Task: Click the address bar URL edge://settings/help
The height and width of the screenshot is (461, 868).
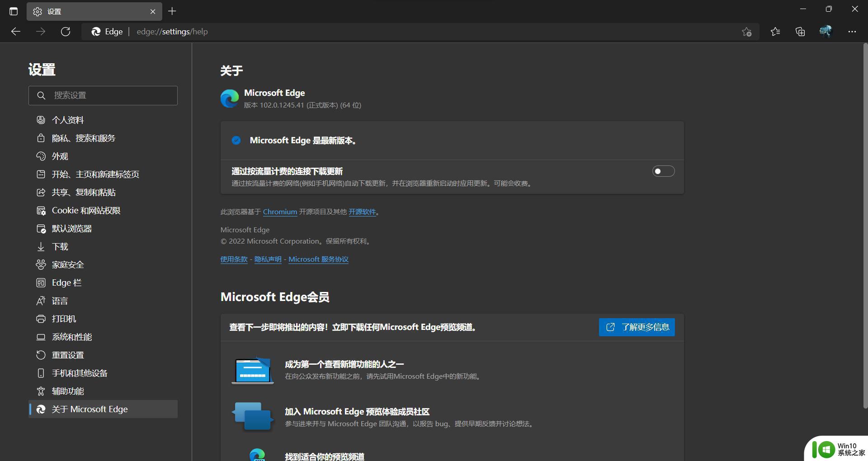Action: [x=172, y=32]
